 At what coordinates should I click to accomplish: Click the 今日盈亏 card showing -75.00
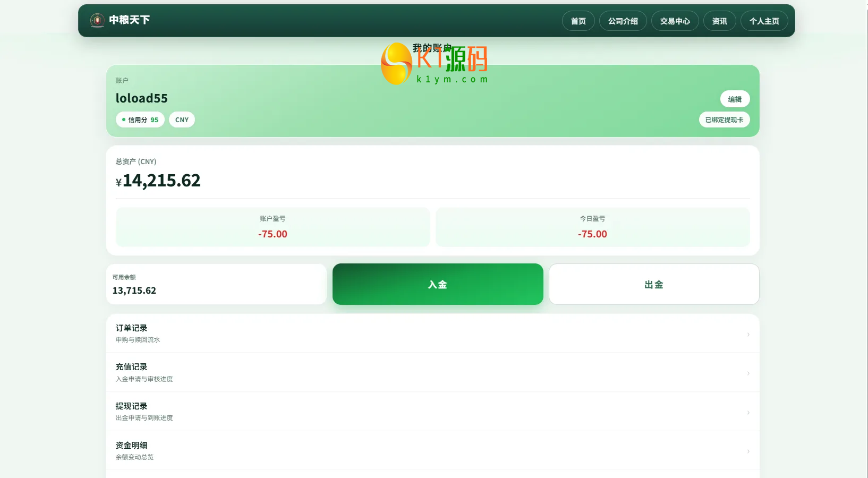(x=592, y=227)
